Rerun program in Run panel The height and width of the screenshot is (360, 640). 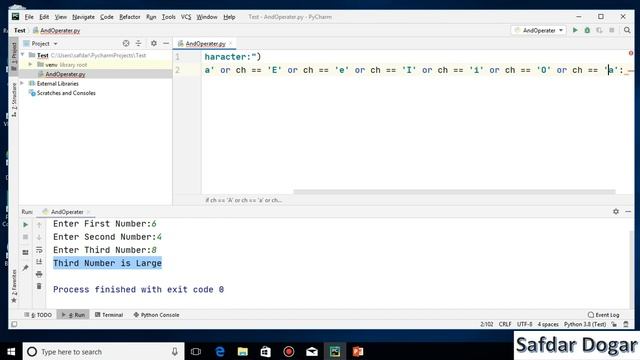coord(25,224)
